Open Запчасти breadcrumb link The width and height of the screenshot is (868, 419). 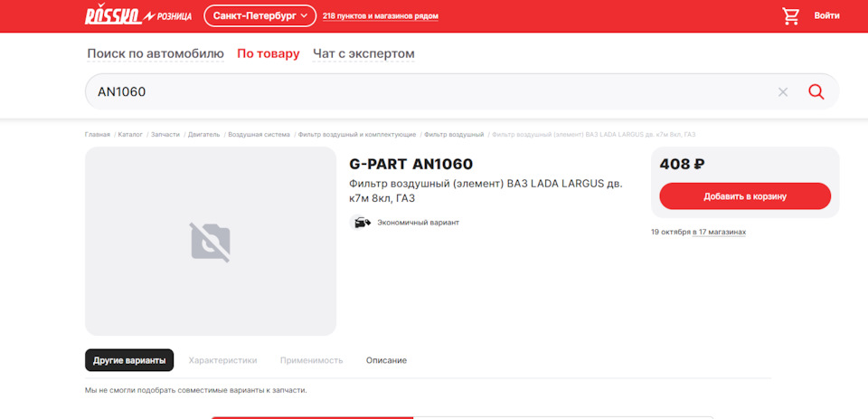pyautogui.click(x=165, y=135)
